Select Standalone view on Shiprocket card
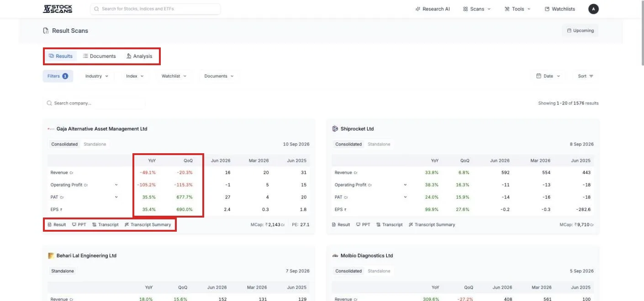Screen dimensions: 644x301 coord(379,144)
